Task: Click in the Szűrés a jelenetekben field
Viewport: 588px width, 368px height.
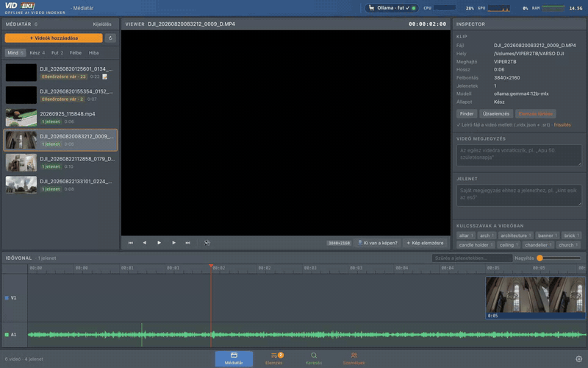Action: pos(472,258)
